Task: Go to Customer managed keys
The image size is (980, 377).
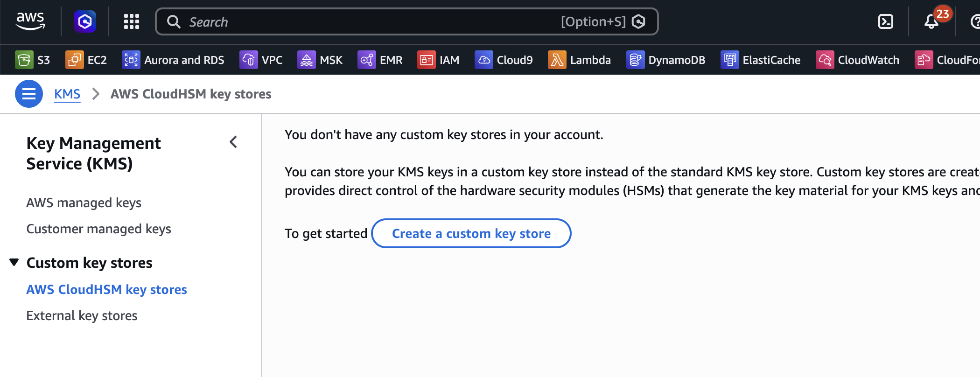Action: click(98, 229)
